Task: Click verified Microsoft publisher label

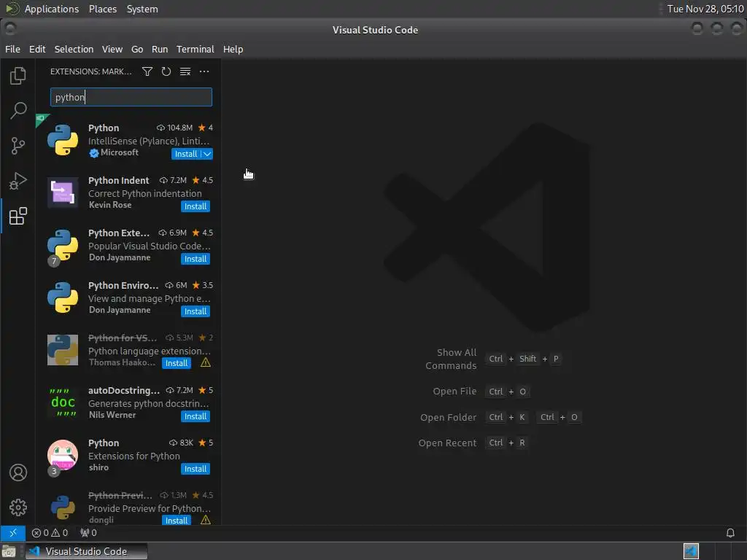Action: (x=115, y=152)
